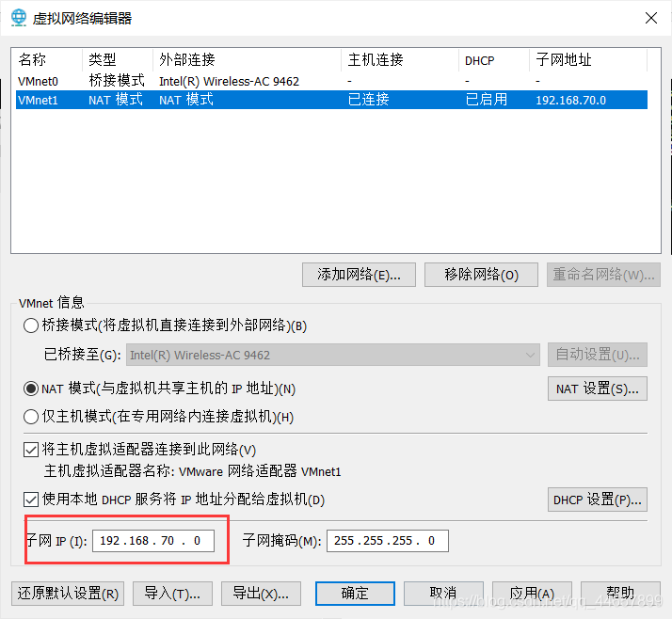
Task: Open the NAT 设置 dialog
Action: click(x=597, y=389)
